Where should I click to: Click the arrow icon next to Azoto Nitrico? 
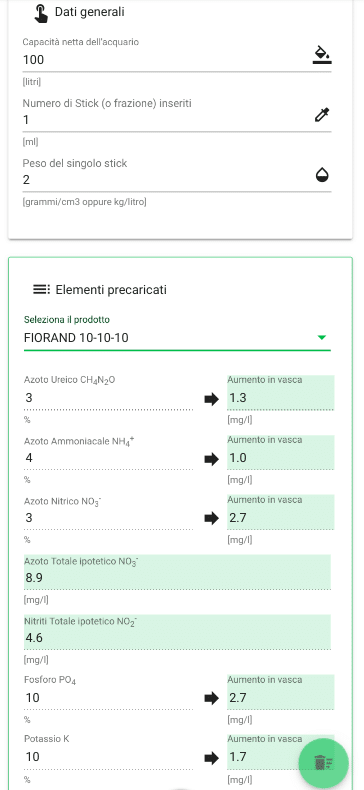(212, 518)
